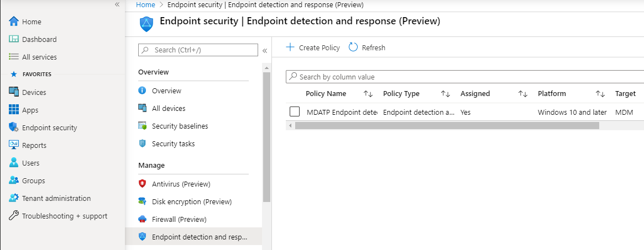Click the Home house icon in sidebar
Screen dimensions: 644x250
[x=14, y=22]
